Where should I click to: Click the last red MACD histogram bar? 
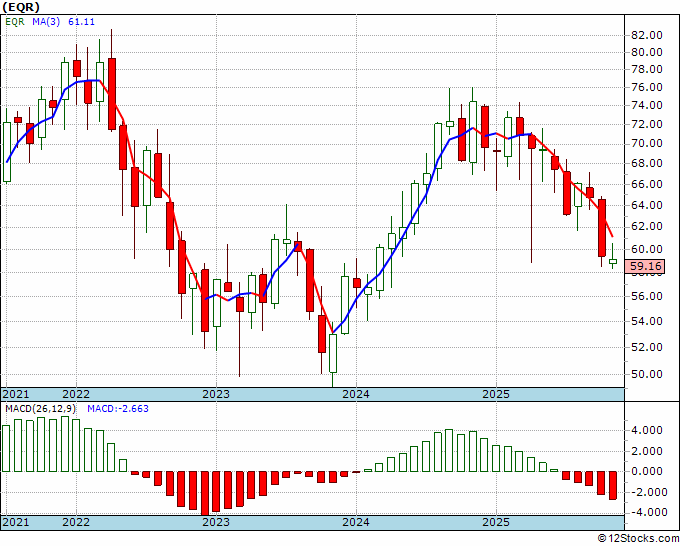point(613,485)
